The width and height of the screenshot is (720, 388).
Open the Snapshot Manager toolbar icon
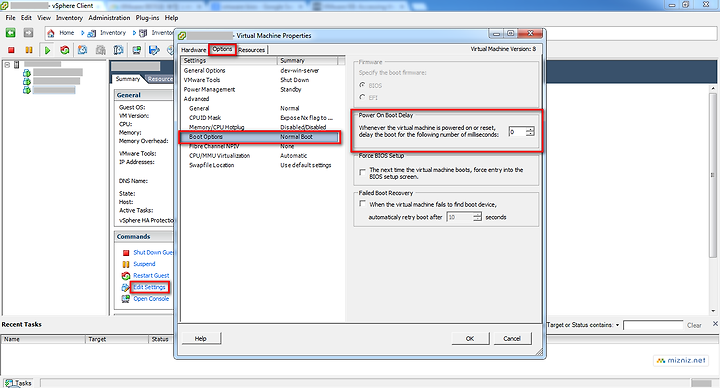118,50
